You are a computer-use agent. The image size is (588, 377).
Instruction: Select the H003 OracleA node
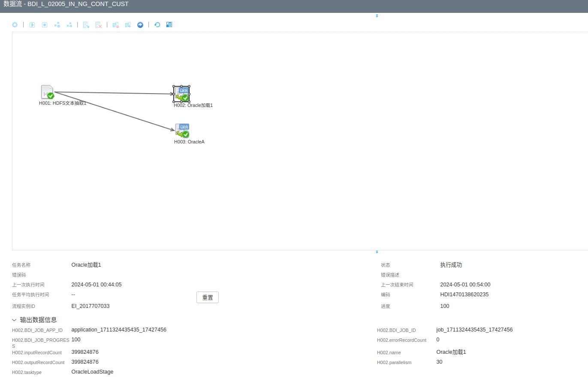[x=182, y=131]
